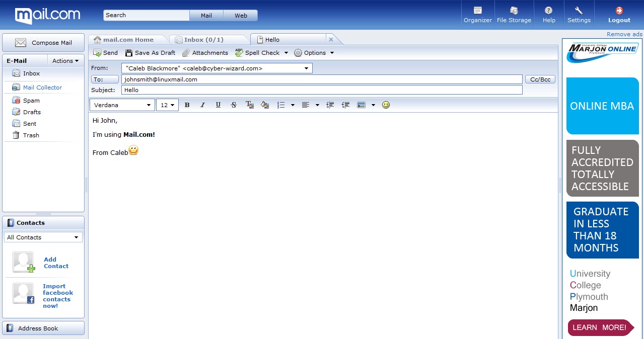Click the Cc/Bcc button
Screen dimensions: 644x339
(540, 79)
